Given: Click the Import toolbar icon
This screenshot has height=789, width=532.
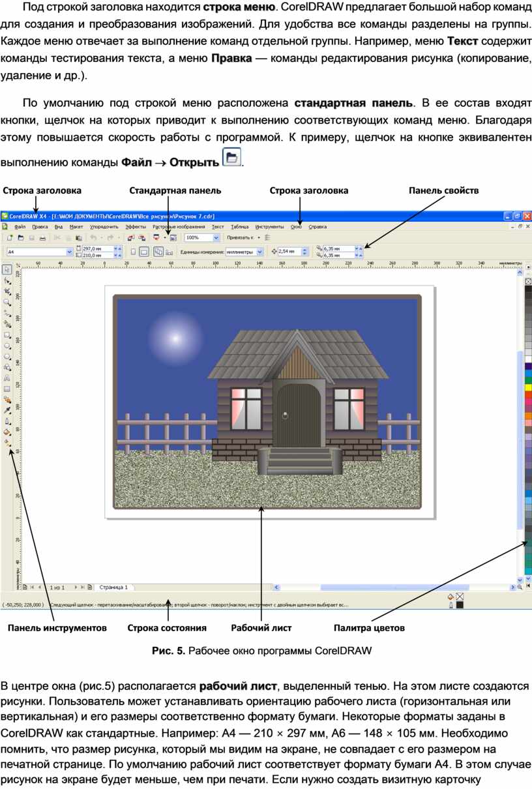Looking at the screenshot, I should pos(130,238).
